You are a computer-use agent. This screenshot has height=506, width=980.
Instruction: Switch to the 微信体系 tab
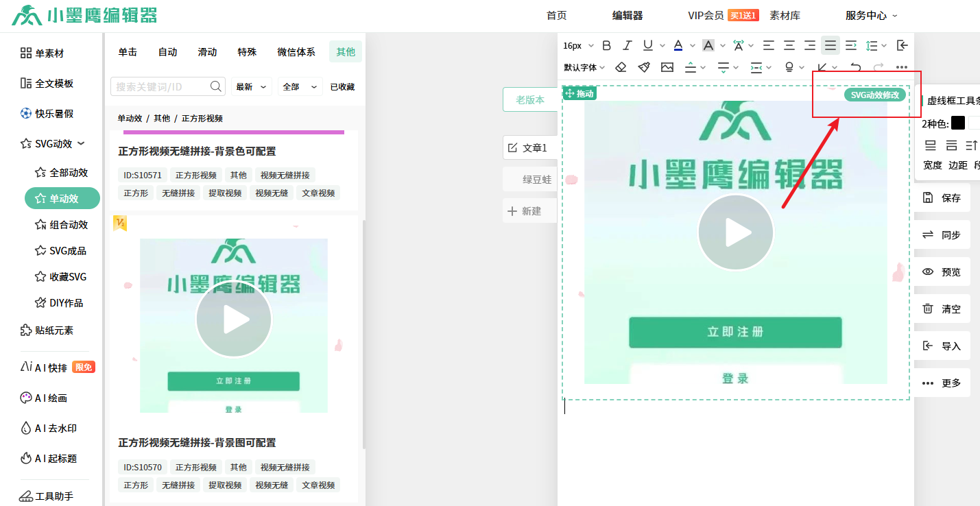coord(296,52)
